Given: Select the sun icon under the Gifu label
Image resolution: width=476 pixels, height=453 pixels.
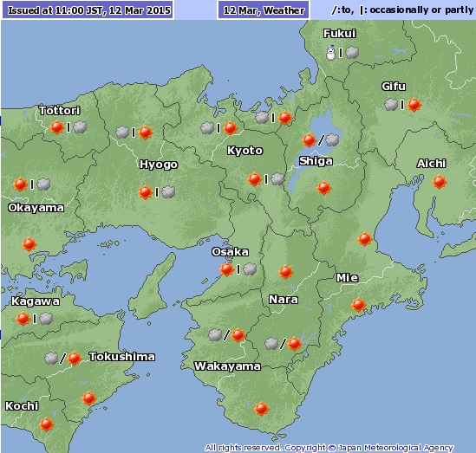Looking at the screenshot, I should pyautogui.click(x=414, y=105).
